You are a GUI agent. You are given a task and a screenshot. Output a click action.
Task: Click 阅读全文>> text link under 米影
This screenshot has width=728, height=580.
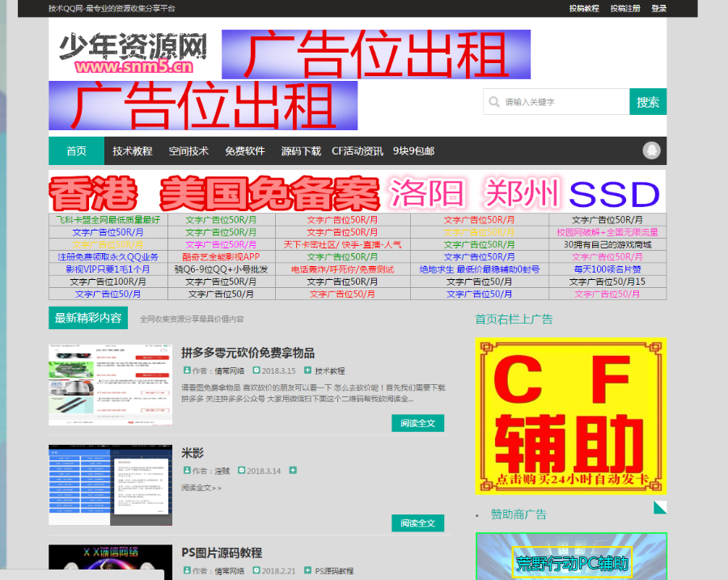point(201,488)
